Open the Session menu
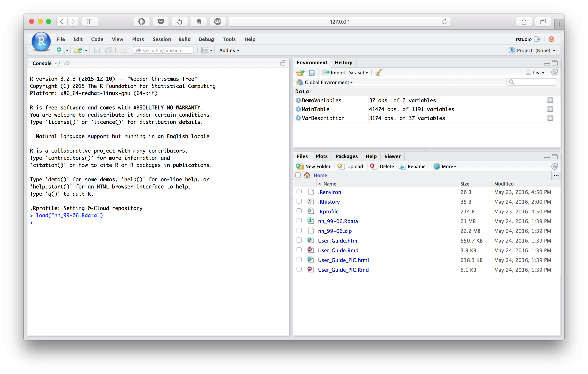588x374 pixels. (162, 39)
